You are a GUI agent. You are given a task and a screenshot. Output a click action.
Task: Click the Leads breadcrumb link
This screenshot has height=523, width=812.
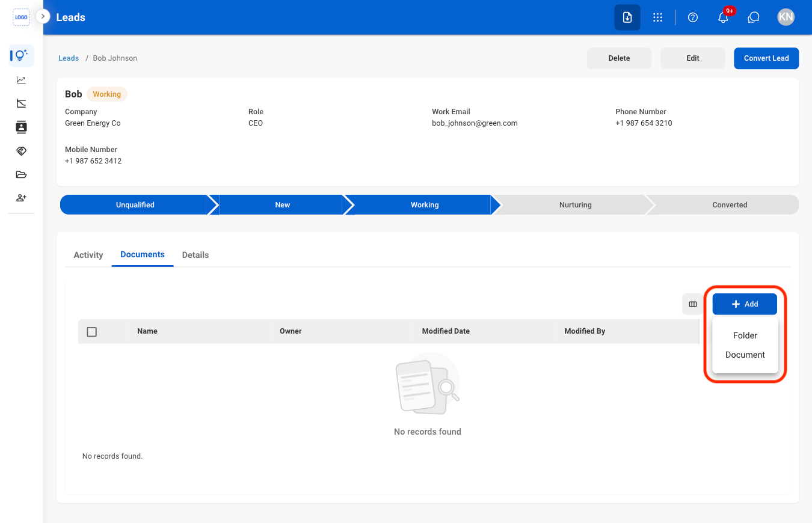pos(69,58)
